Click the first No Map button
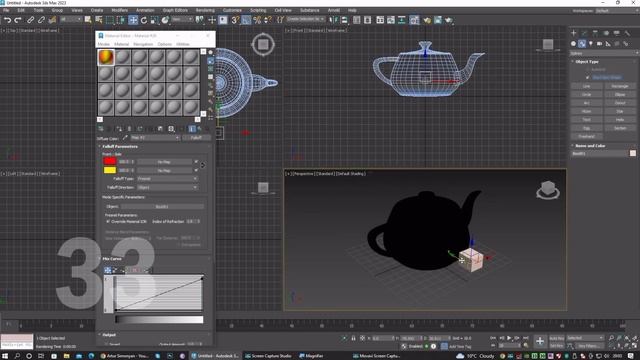Image resolution: width=640 pixels, height=360 pixels. [164, 162]
